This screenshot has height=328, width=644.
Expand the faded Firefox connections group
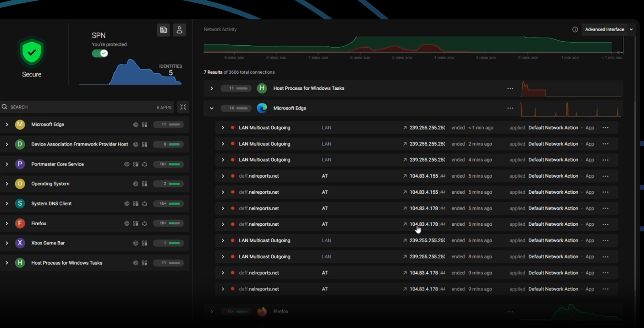[x=212, y=312]
